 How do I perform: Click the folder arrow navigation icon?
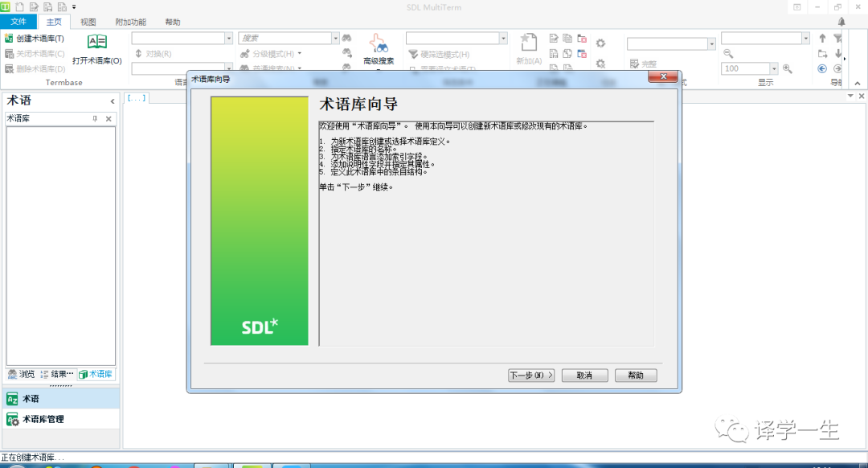(x=823, y=54)
